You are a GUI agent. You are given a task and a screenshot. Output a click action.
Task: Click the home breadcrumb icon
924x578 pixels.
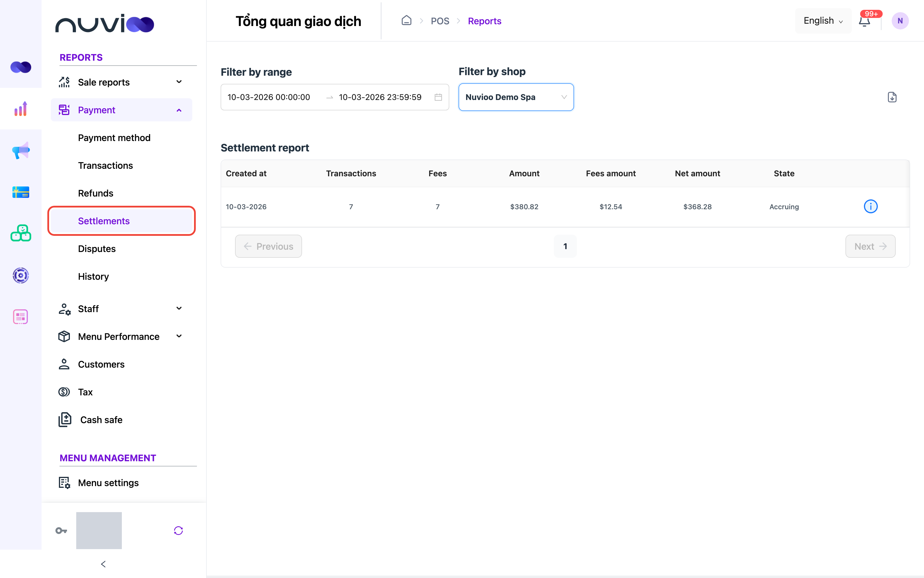[406, 21]
